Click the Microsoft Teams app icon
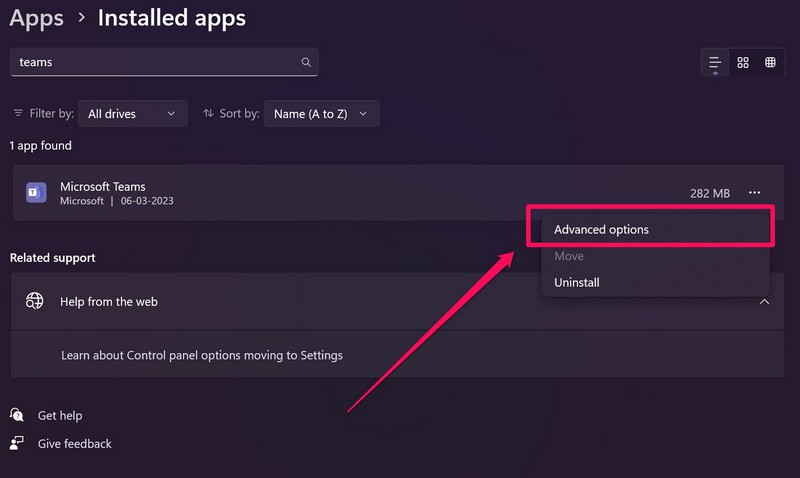The image size is (800, 478). pos(36,193)
